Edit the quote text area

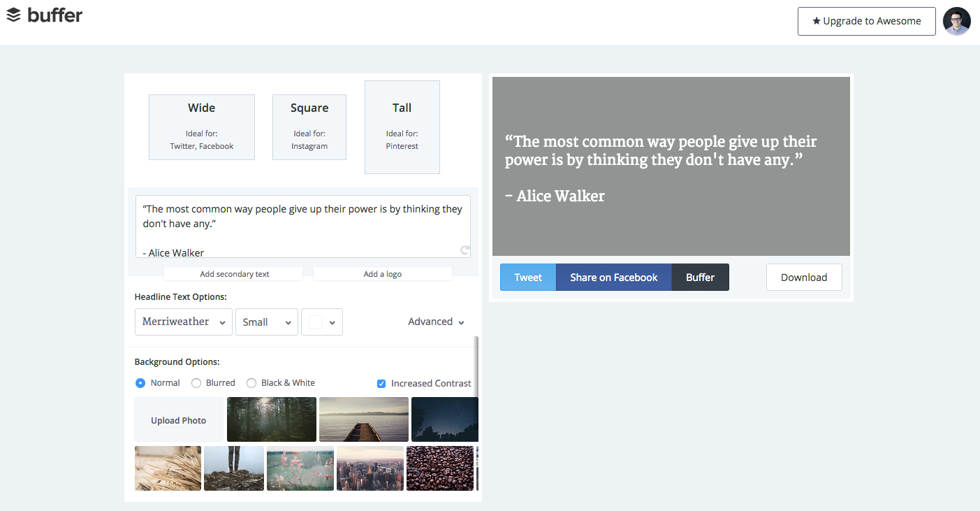click(x=302, y=226)
